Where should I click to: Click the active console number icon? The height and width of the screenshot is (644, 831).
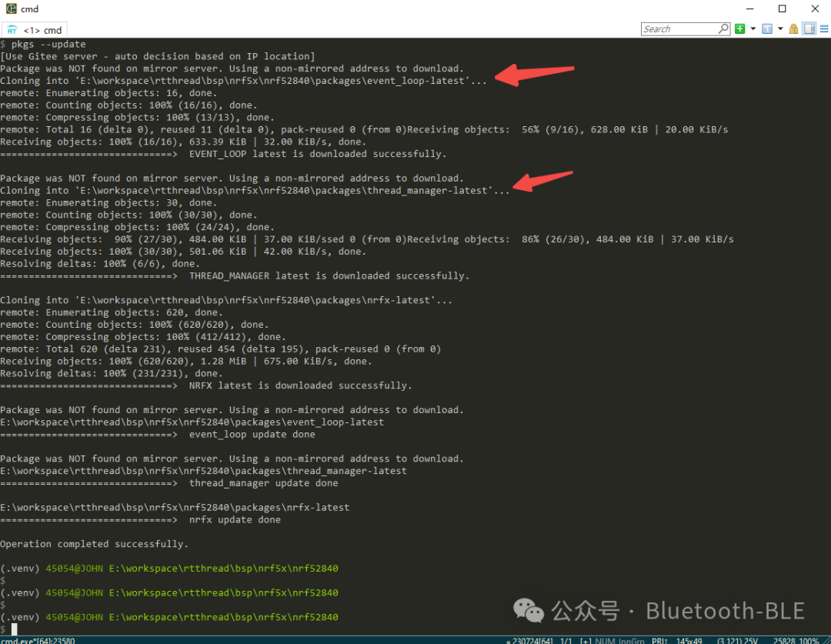tap(766, 28)
